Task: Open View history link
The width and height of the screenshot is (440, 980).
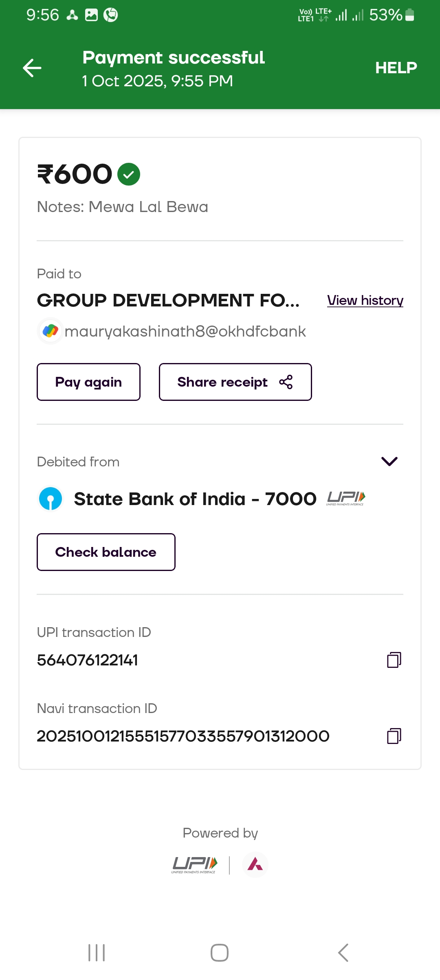Action: (x=365, y=300)
